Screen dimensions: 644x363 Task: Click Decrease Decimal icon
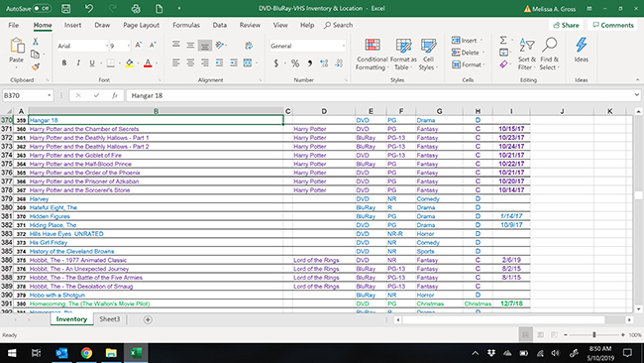[x=339, y=63]
